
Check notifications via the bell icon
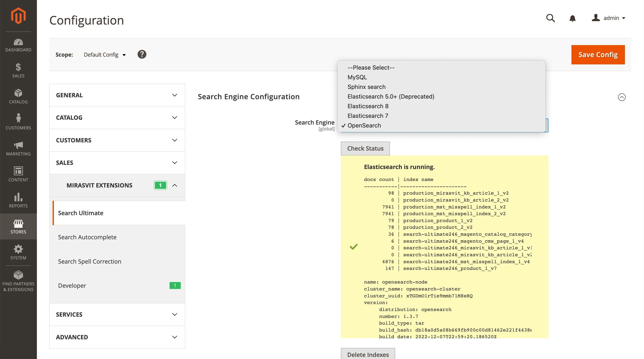tap(573, 18)
